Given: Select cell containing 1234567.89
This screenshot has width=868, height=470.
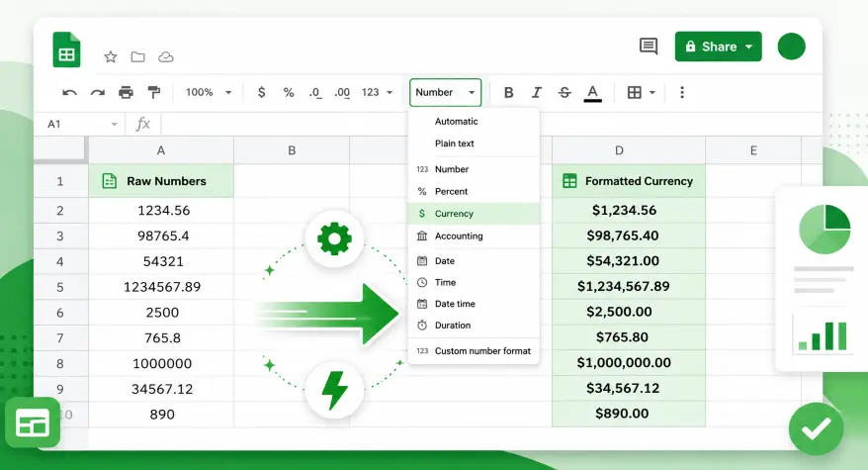Looking at the screenshot, I should click(161, 287).
